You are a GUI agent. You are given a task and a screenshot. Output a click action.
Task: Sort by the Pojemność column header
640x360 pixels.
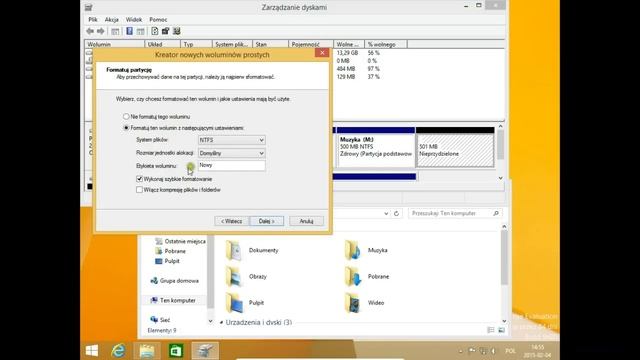pos(311,44)
